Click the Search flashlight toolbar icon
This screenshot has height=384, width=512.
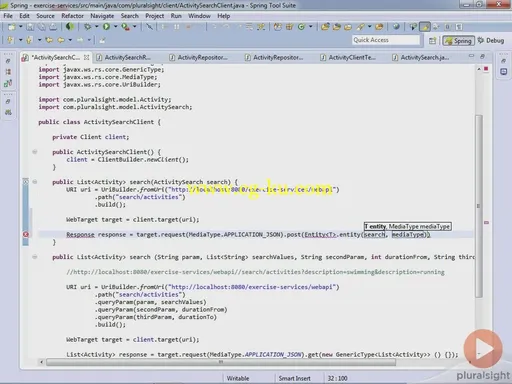click(x=360, y=27)
